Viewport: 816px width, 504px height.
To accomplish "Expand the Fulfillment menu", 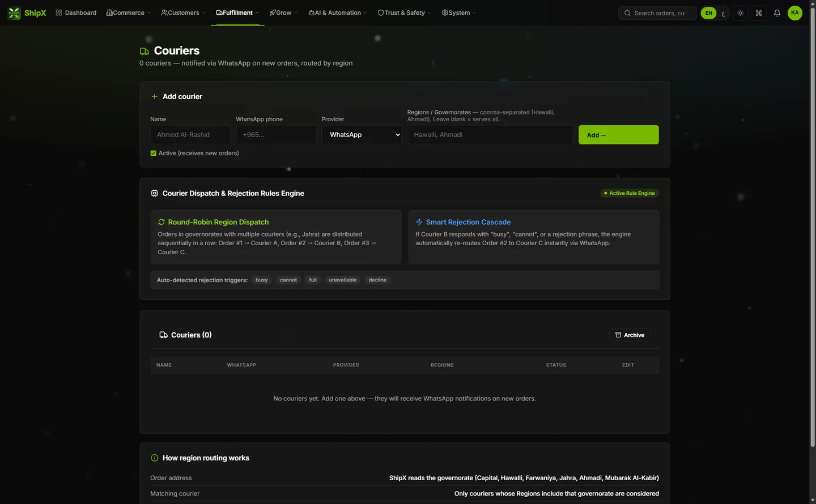I will (x=237, y=13).
